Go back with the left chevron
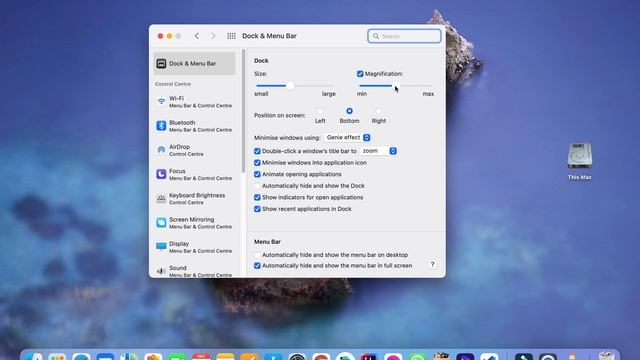 (x=197, y=36)
